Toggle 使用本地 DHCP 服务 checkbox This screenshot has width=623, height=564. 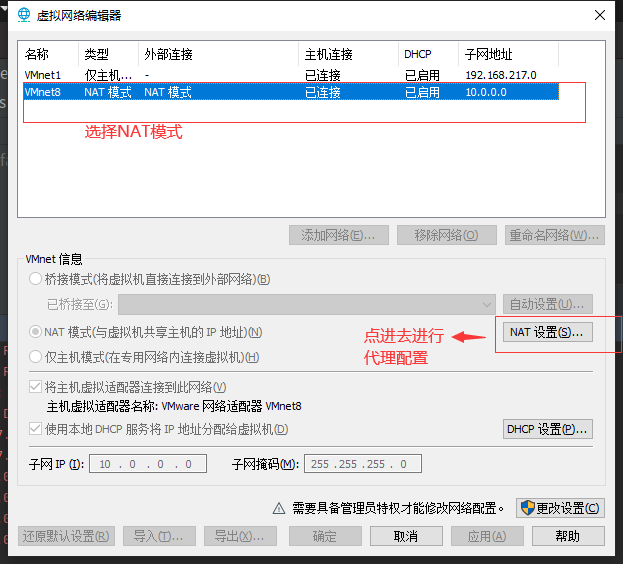35,429
